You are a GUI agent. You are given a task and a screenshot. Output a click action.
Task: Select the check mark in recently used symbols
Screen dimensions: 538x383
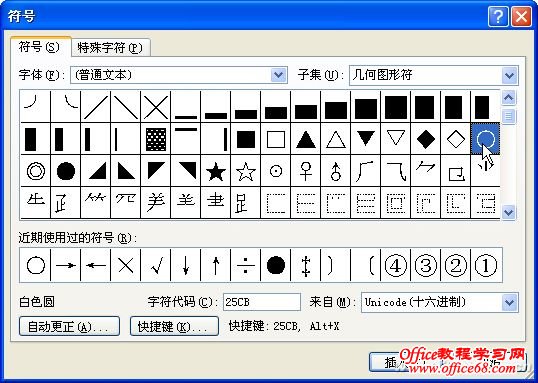click(156, 265)
